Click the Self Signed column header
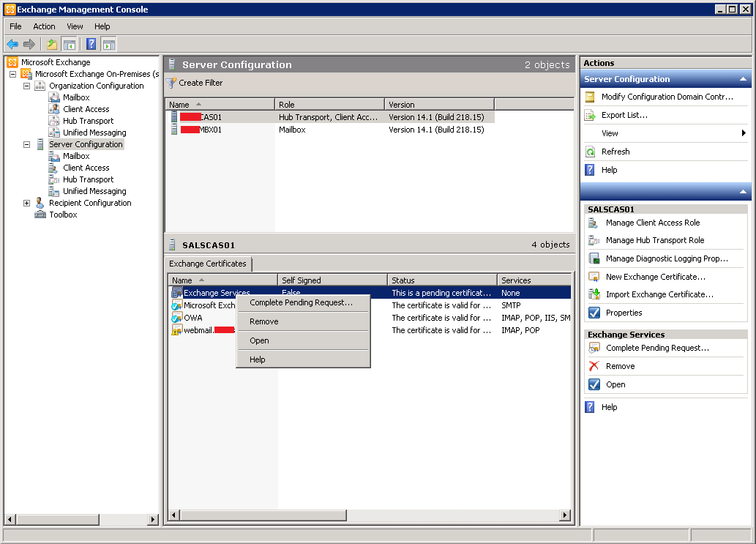Image resolution: width=756 pixels, height=544 pixels. pyautogui.click(x=333, y=280)
